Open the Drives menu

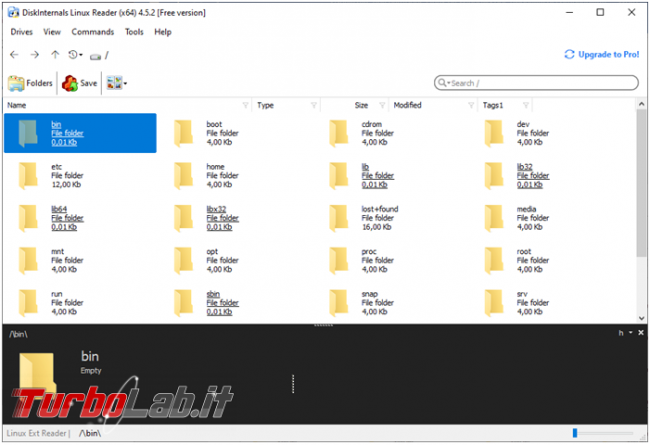(x=22, y=32)
